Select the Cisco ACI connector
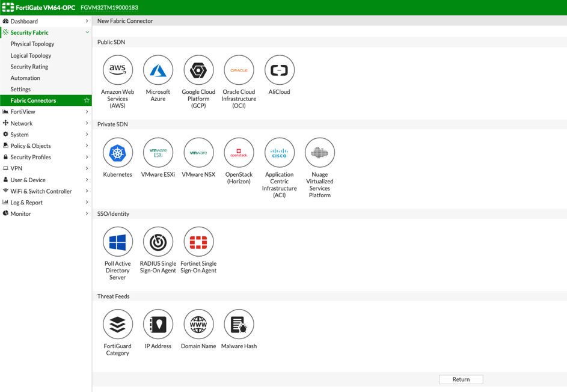 click(x=279, y=152)
